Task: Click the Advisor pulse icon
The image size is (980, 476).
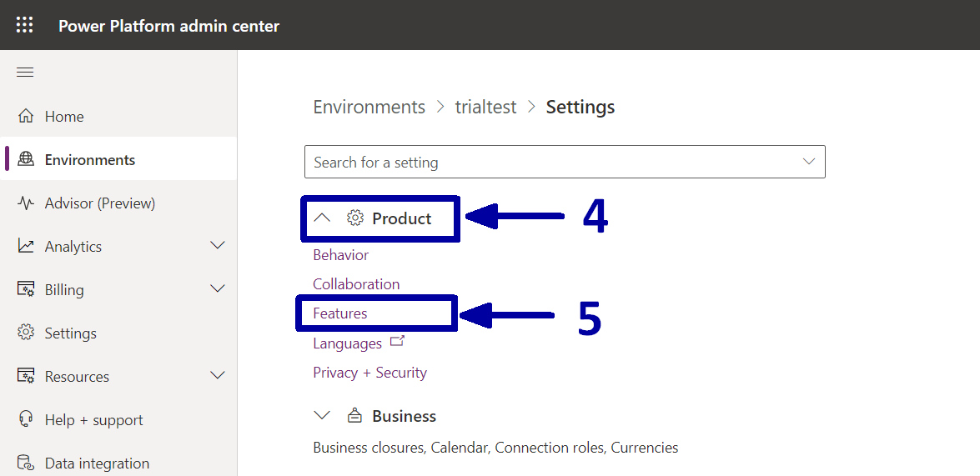Action: tap(26, 203)
